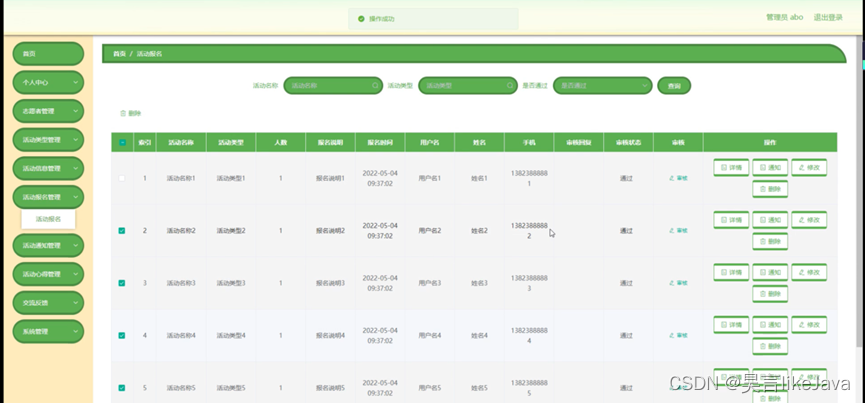Expand the 个人中心 sidebar menu
865x403 pixels.
(x=48, y=82)
